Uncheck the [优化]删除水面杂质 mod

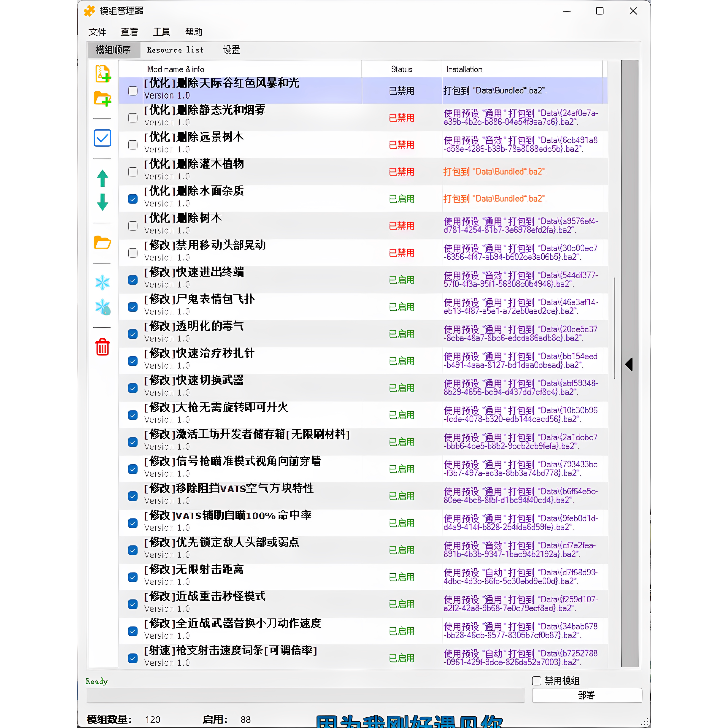(x=133, y=199)
